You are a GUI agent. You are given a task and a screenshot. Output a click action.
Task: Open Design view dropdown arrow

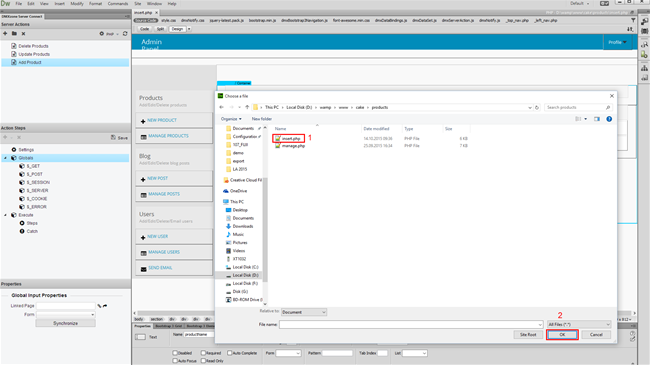189,29
